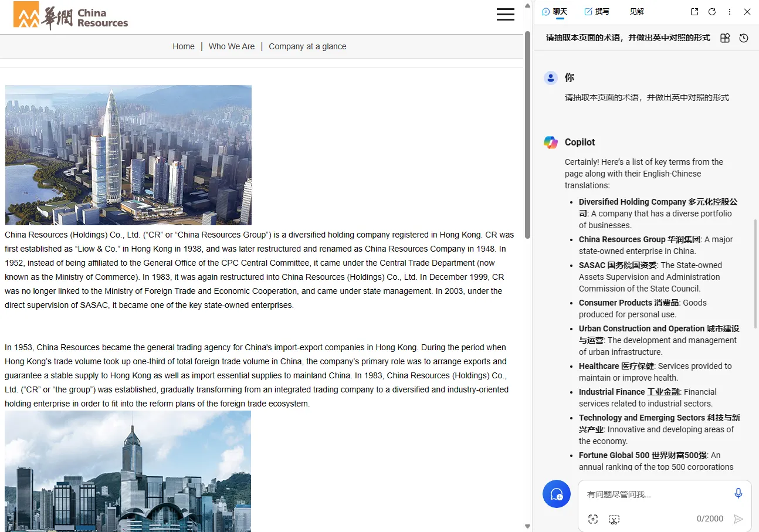
Task: Open Copilot sidebar in new window
Action: click(694, 12)
